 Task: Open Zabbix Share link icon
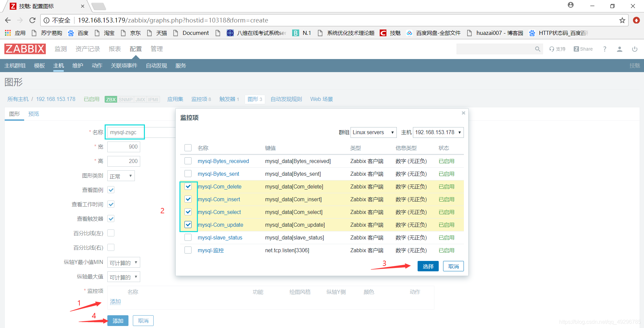(x=583, y=49)
